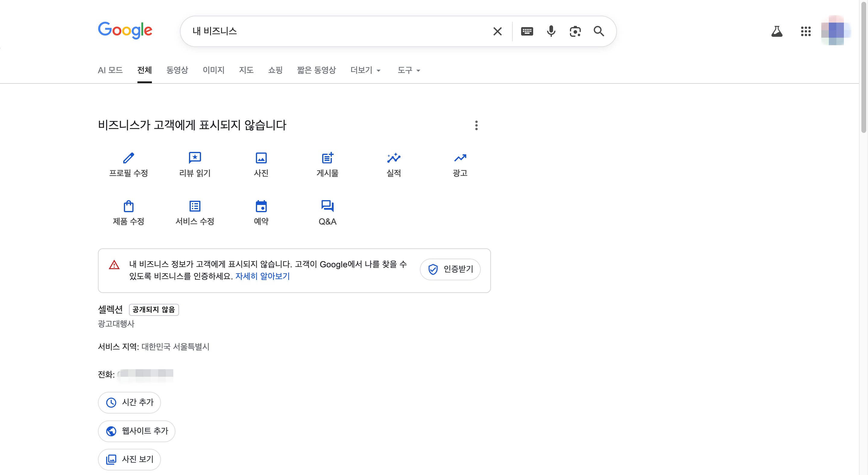Switch to 이미지 tab
Image resolution: width=868 pixels, height=475 pixels.
click(x=214, y=70)
